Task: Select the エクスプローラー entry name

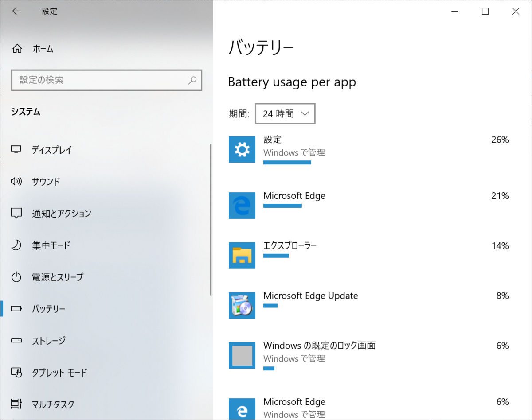Action: click(290, 245)
